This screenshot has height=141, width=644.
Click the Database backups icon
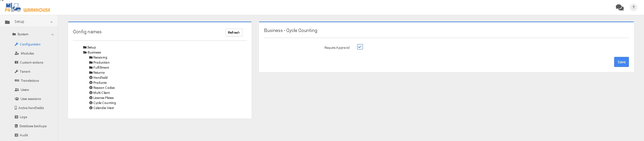tap(16, 126)
